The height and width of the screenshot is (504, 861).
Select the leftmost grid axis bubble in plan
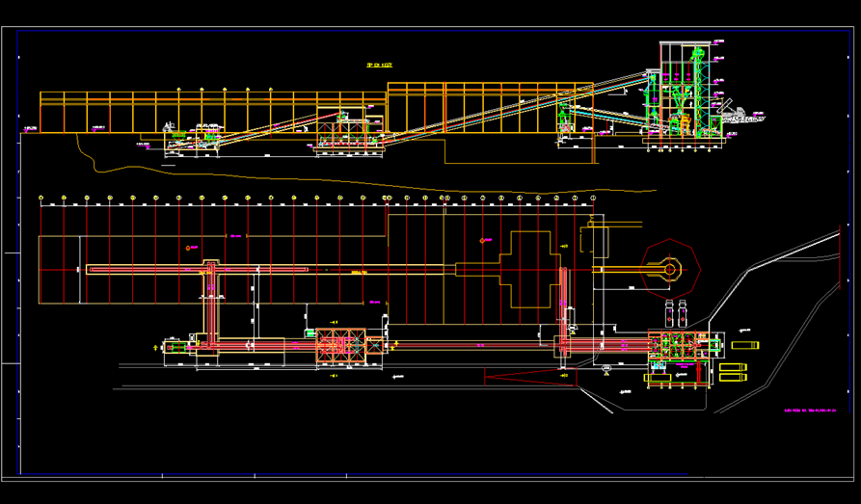point(40,199)
